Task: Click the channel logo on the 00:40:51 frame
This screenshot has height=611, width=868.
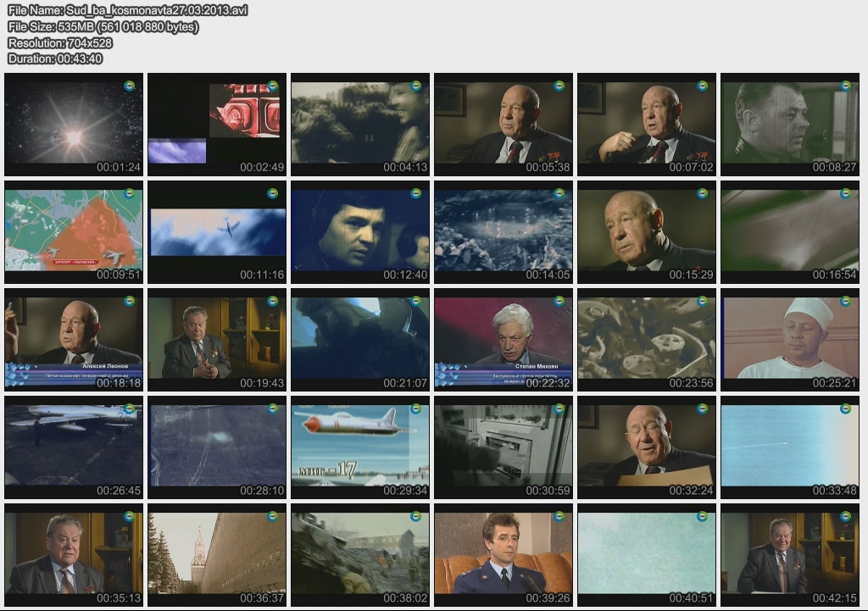Action: point(702,516)
